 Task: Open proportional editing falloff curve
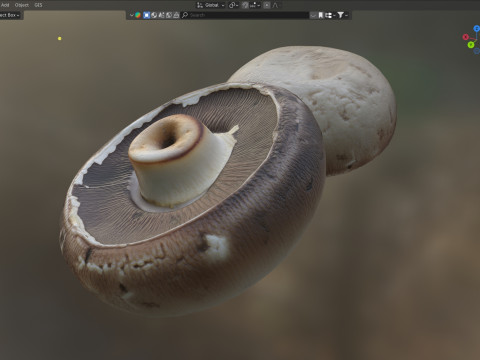(275, 5)
